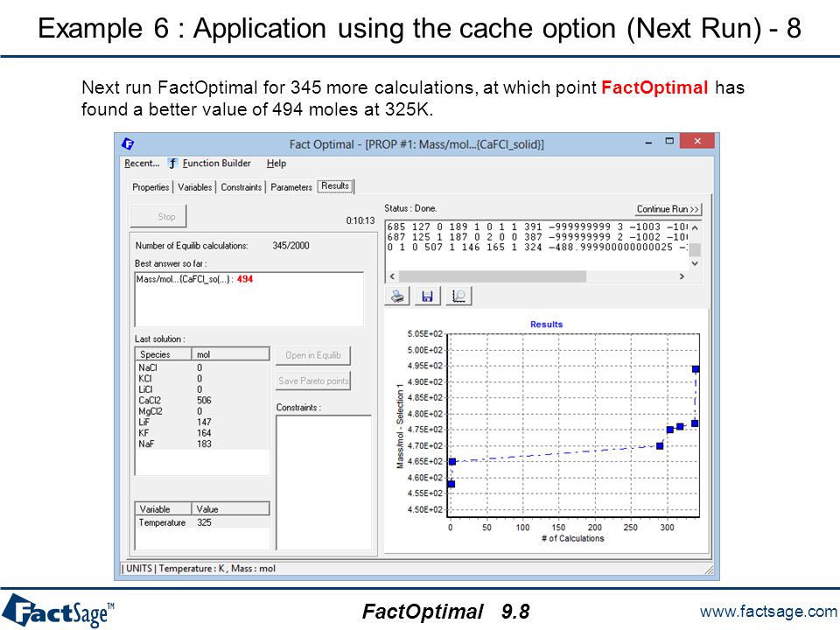Click the Open in Equilib button
Screen dimensions: 840x630
(313, 355)
